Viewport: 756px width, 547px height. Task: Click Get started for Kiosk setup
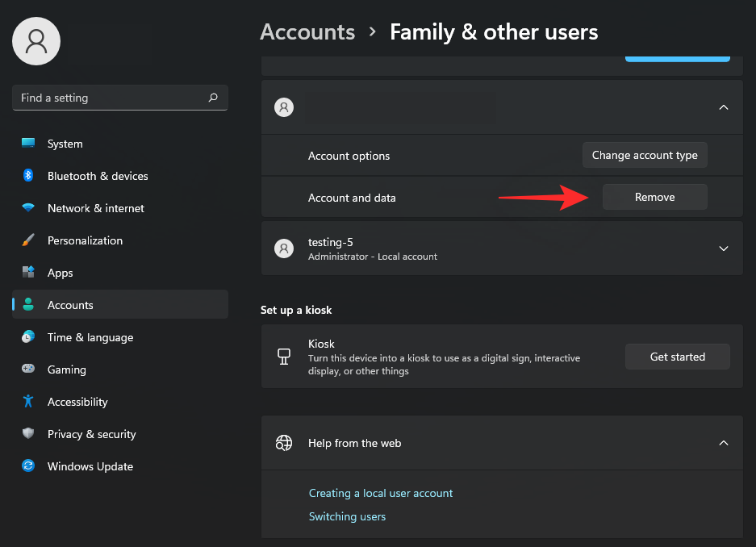(x=677, y=357)
